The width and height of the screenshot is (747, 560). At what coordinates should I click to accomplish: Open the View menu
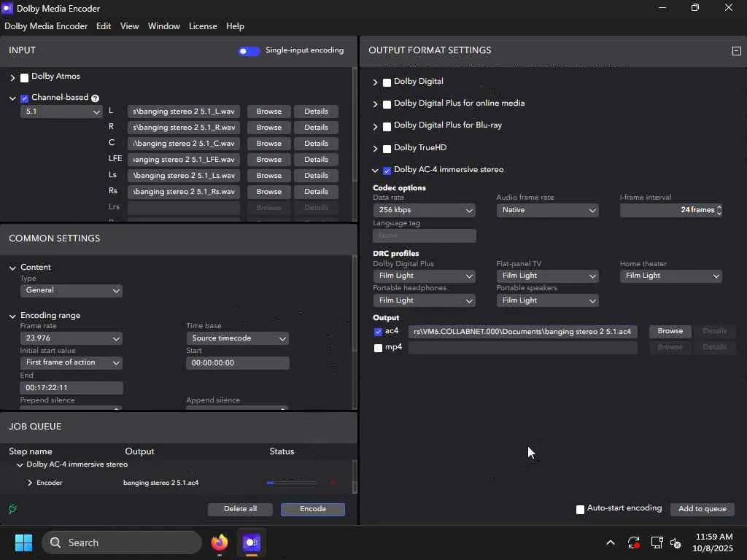click(130, 26)
